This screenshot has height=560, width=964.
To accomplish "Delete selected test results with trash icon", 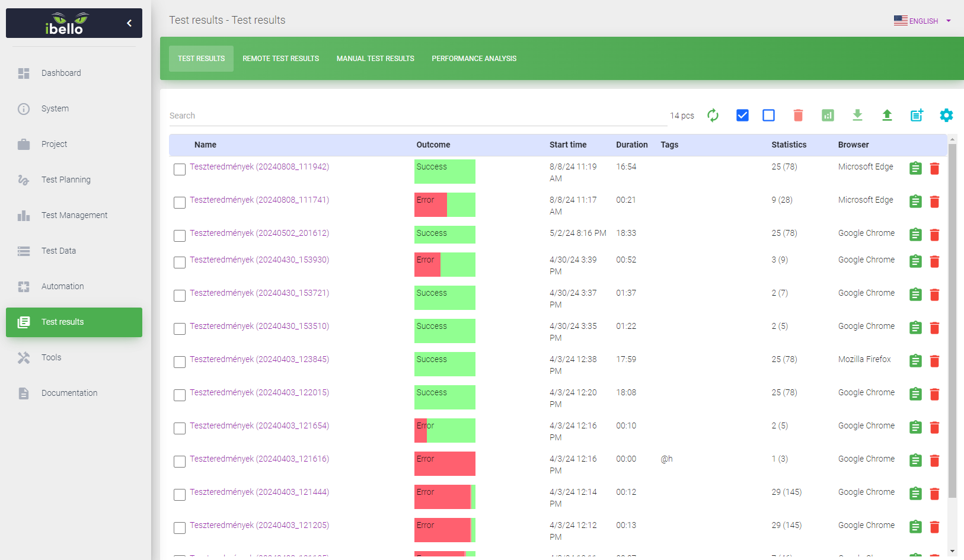I will click(798, 115).
